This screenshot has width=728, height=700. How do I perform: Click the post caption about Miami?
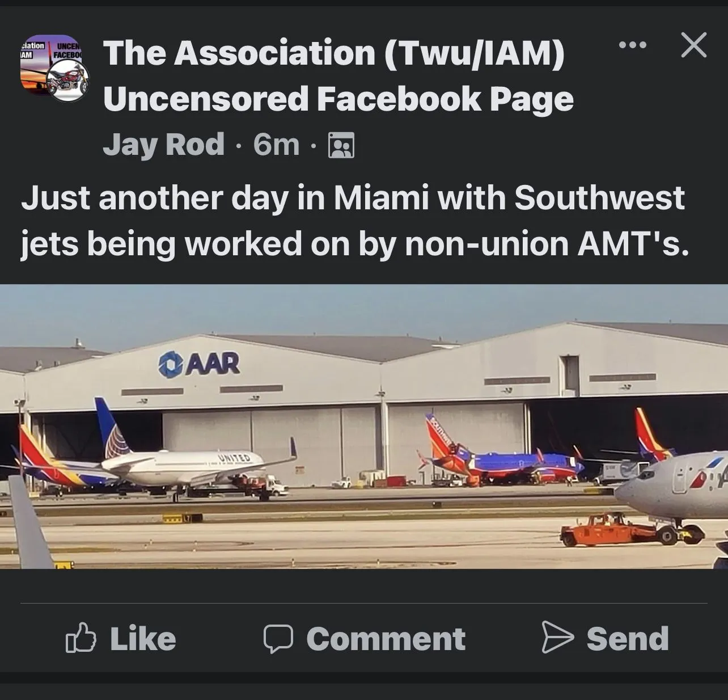pos(354,221)
